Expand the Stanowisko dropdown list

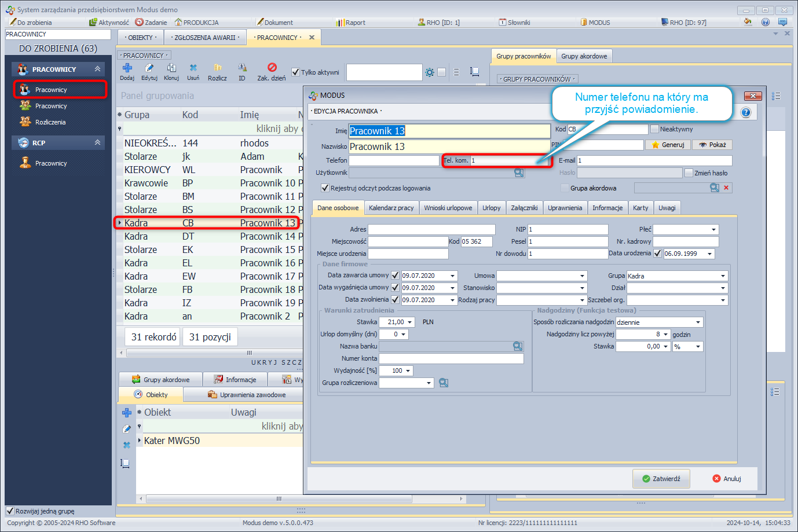pyautogui.click(x=583, y=288)
